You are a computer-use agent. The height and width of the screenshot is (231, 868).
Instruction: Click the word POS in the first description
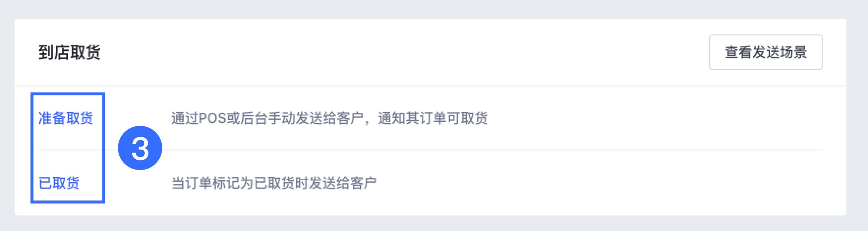212,118
